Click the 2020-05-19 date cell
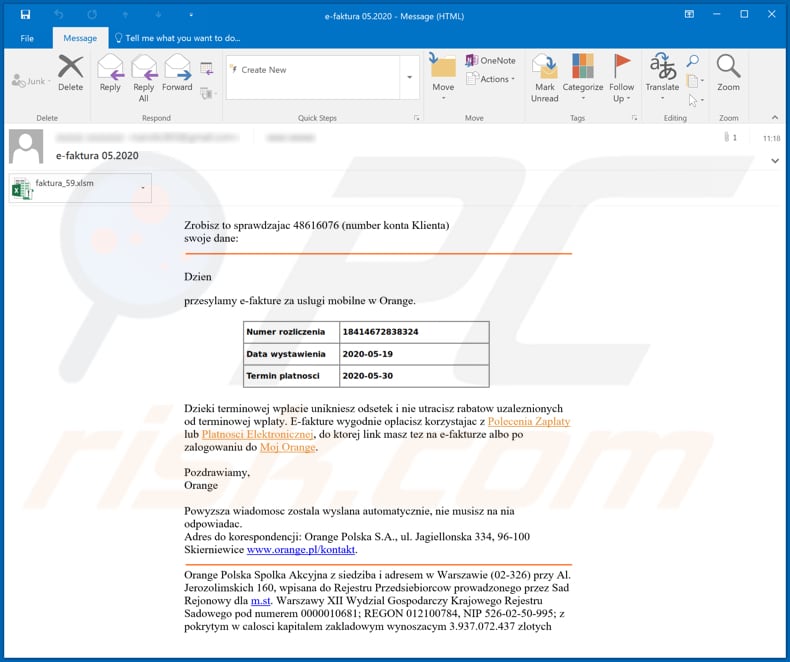This screenshot has width=790, height=662. pyautogui.click(x=414, y=354)
